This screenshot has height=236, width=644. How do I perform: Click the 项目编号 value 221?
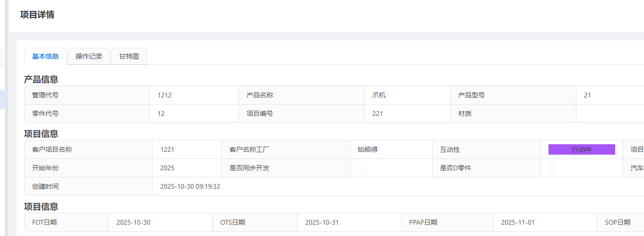click(x=377, y=114)
